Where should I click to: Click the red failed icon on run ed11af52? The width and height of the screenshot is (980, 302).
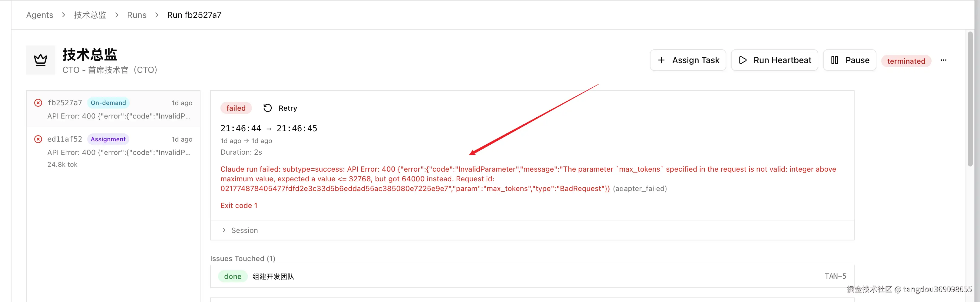(38, 139)
